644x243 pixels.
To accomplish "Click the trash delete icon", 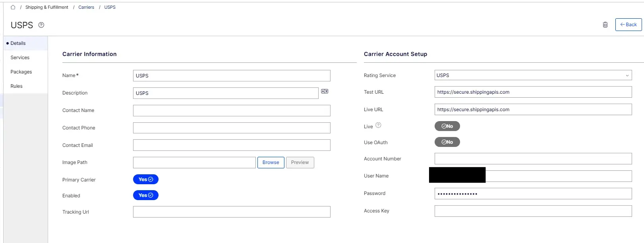I will pos(605,25).
